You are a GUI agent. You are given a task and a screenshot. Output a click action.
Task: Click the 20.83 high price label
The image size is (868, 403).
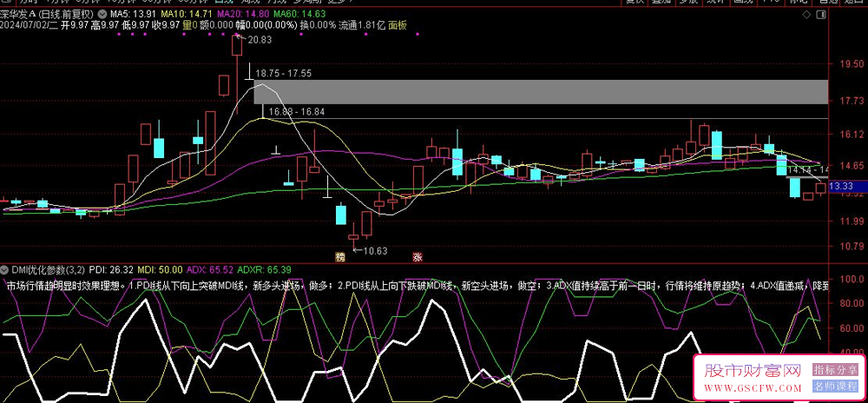coord(260,39)
